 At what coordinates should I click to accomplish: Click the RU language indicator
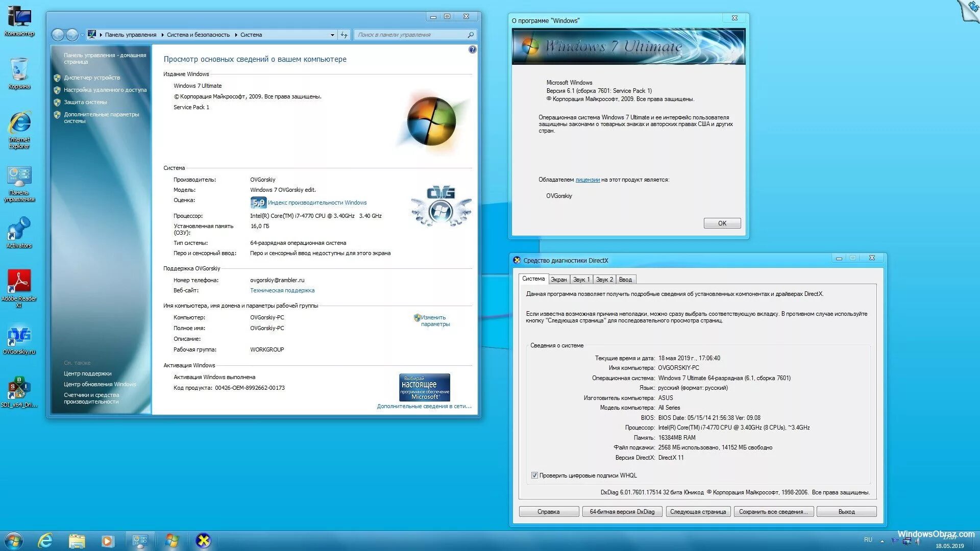[868, 540]
